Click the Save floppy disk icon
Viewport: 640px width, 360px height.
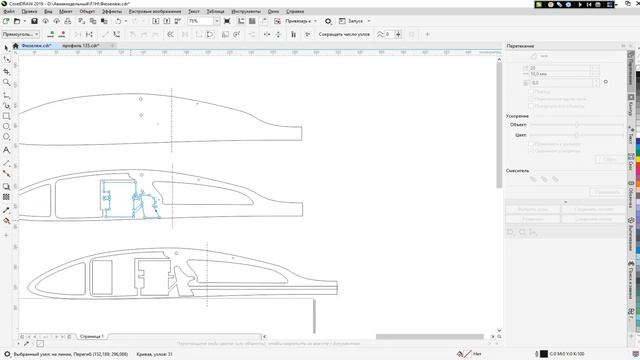click(x=34, y=21)
